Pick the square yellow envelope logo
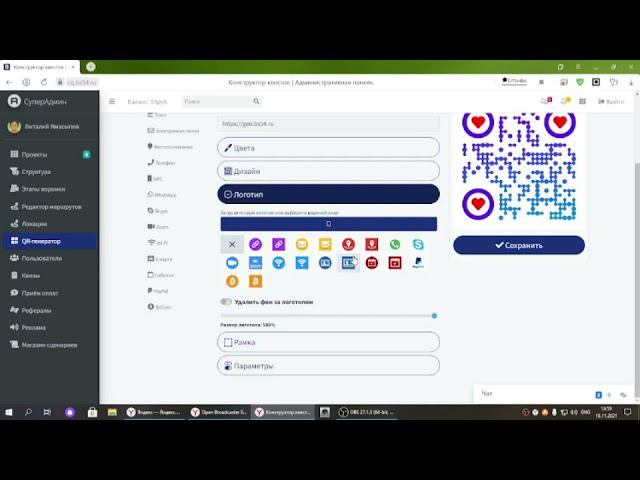640x480 pixels. [x=325, y=244]
